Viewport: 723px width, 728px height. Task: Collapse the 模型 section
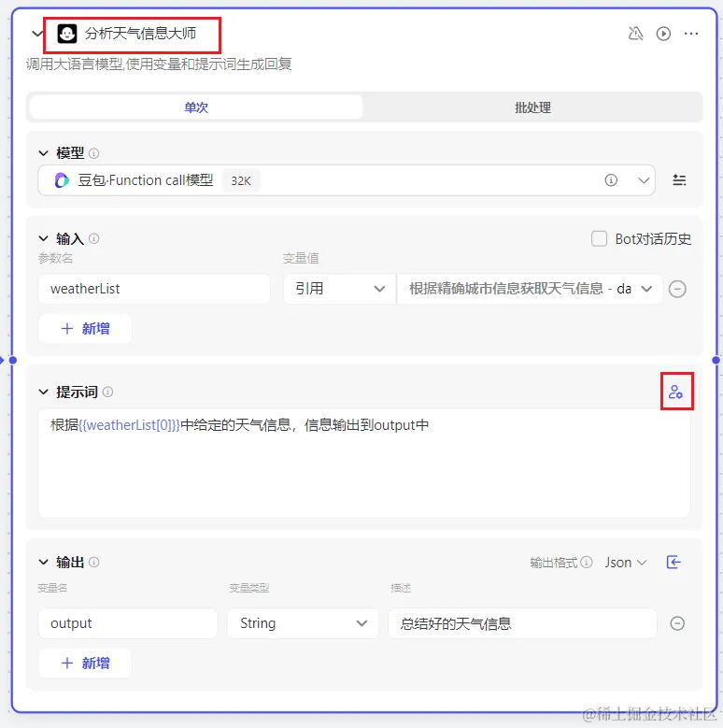pos(43,152)
